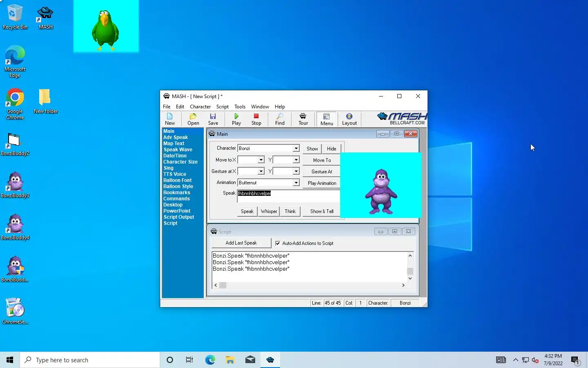Click in the Speak text field
The width and height of the screenshot is (588, 368).
pos(288,196)
